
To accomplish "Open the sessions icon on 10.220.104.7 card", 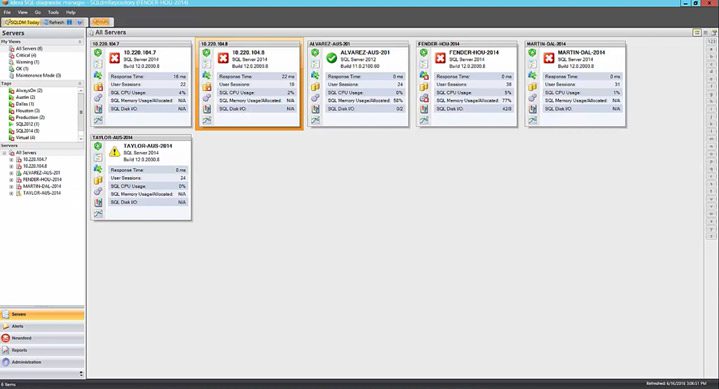I will click(x=98, y=75).
